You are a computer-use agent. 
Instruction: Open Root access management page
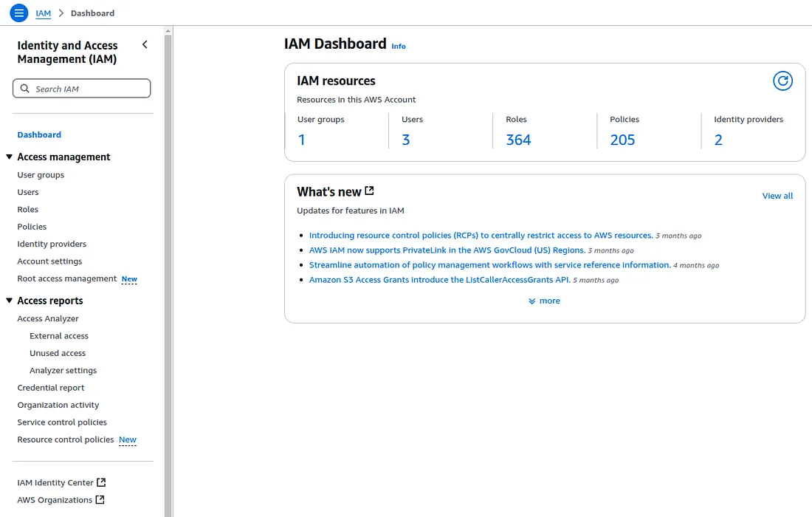coord(67,278)
